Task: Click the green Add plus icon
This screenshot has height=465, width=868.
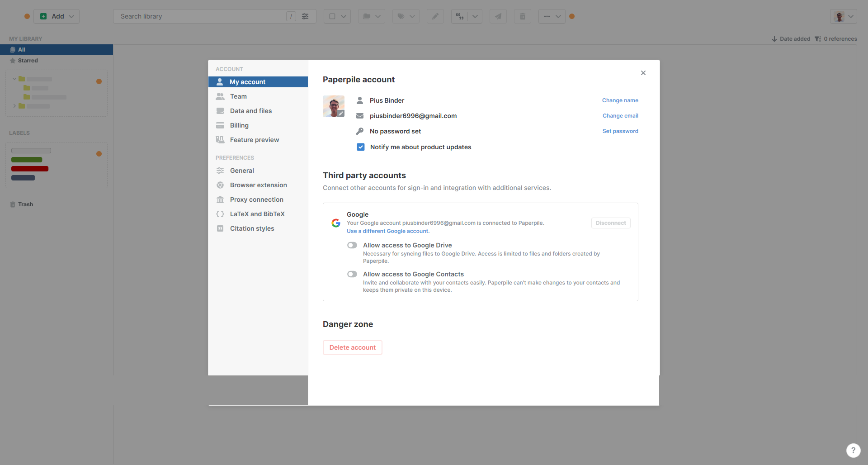Action: click(43, 16)
